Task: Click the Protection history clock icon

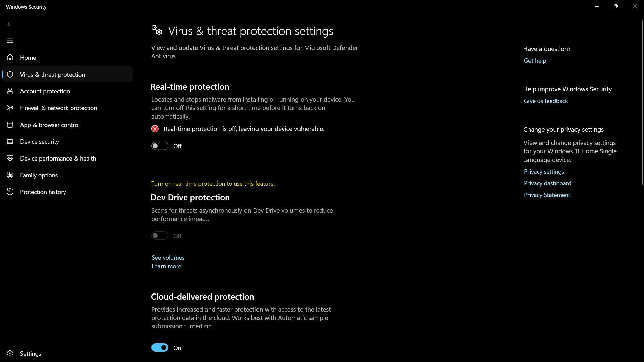Action: 10,192
